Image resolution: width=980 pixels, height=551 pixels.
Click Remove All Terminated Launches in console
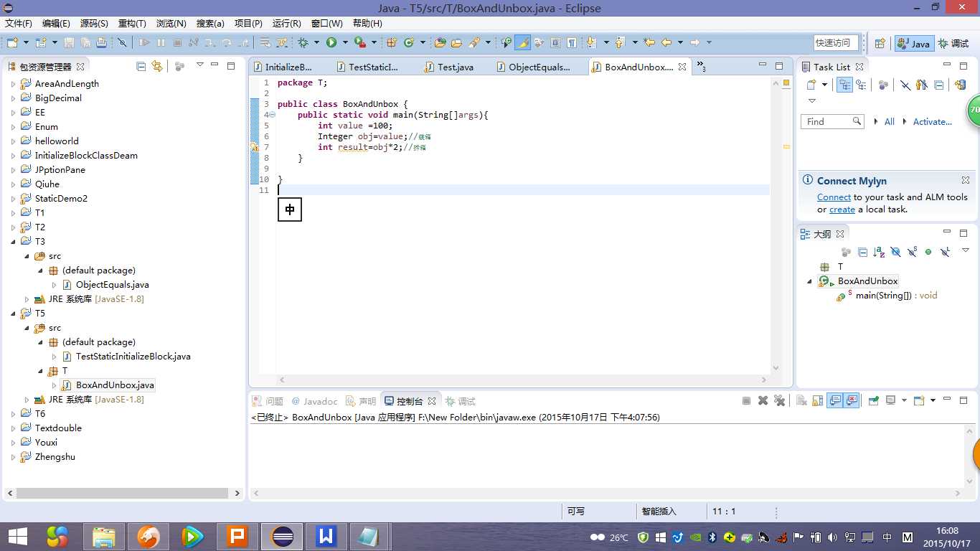point(779,401)
